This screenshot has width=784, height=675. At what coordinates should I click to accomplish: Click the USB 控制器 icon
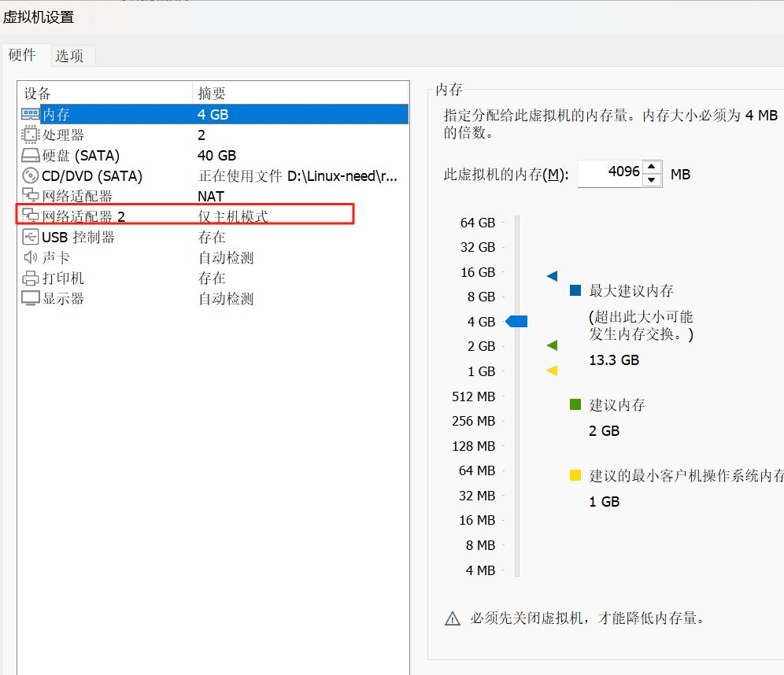[30, 237]
